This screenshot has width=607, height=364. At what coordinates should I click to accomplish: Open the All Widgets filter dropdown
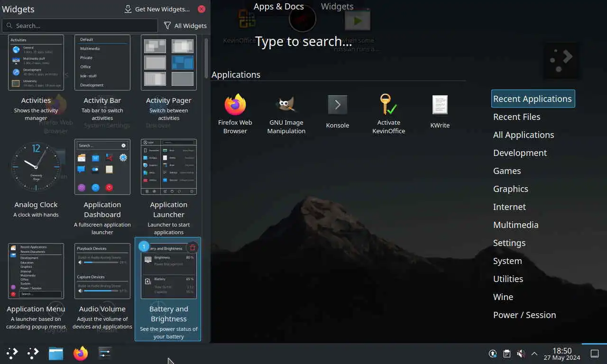coord(185,26)
